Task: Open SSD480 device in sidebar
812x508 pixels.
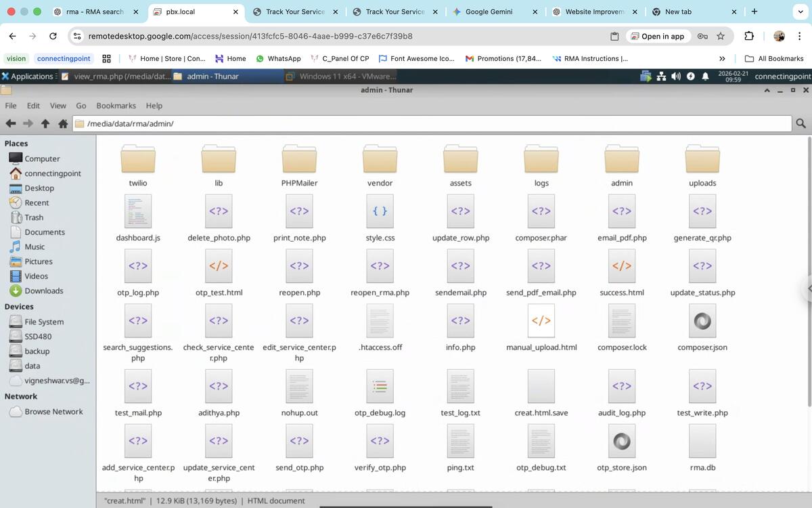Action: (x=38, y=337)
